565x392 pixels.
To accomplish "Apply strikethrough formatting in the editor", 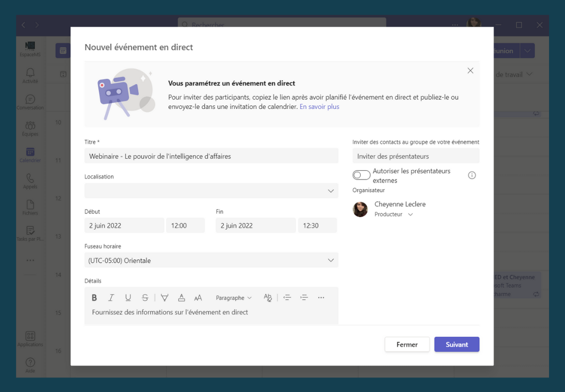I will pos(145,297).
